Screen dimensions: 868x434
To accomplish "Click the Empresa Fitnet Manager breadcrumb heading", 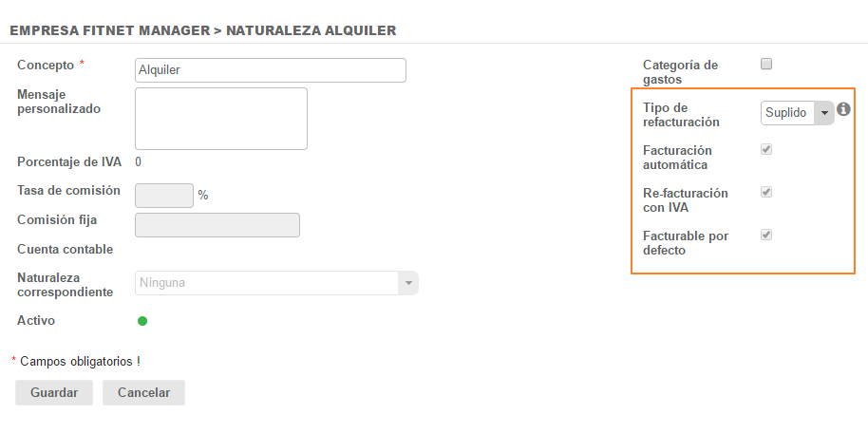I will coord(108,30).
